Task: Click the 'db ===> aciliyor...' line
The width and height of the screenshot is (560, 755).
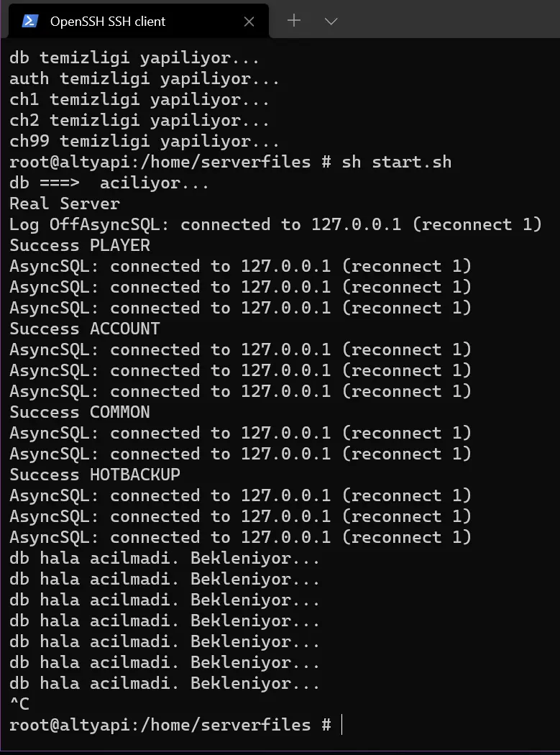Action: pyautogui.click(x=109, y=183)
